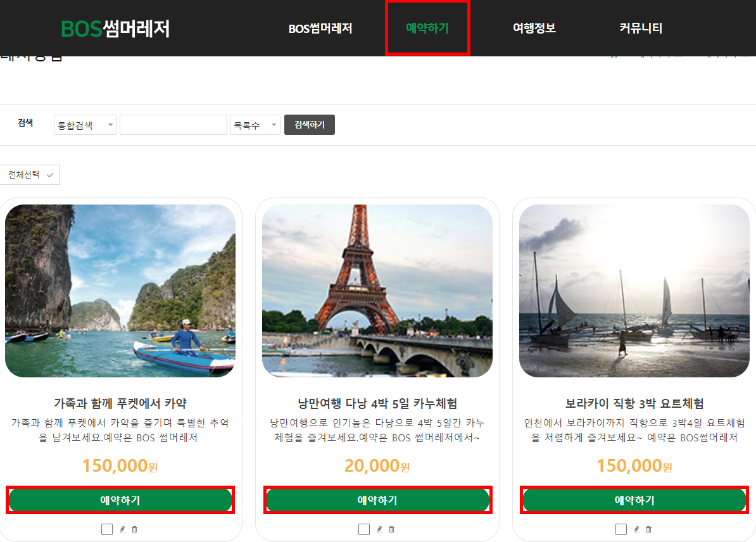Click the edit pencil icon under Boracay yacht card

click(637, 529)
